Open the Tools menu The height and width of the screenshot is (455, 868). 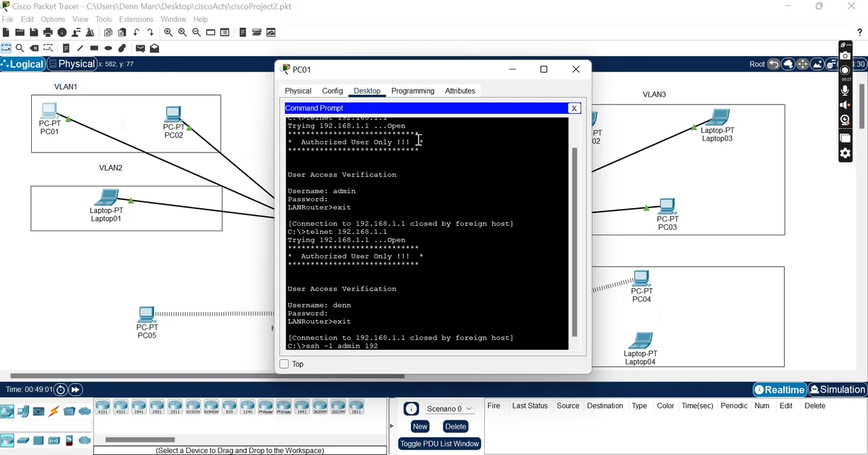tap(104, 19)
